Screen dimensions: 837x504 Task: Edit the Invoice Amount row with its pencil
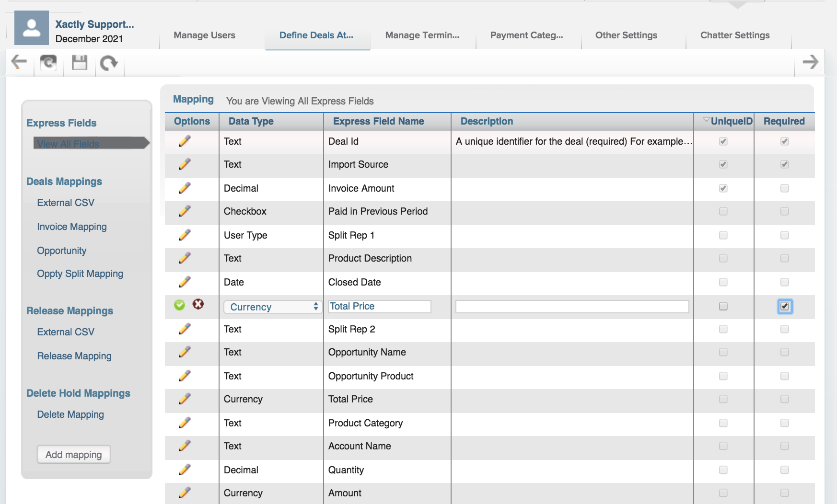click(x=185, y=188)
